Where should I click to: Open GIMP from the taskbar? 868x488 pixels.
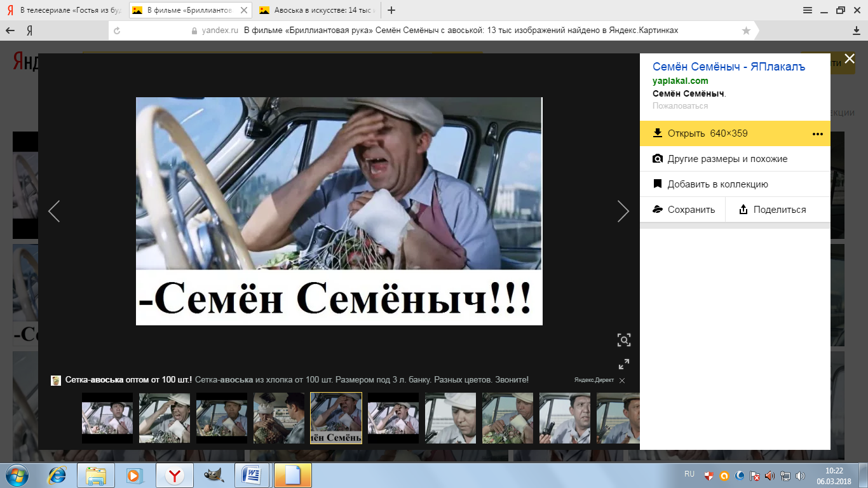coord(214,475)
